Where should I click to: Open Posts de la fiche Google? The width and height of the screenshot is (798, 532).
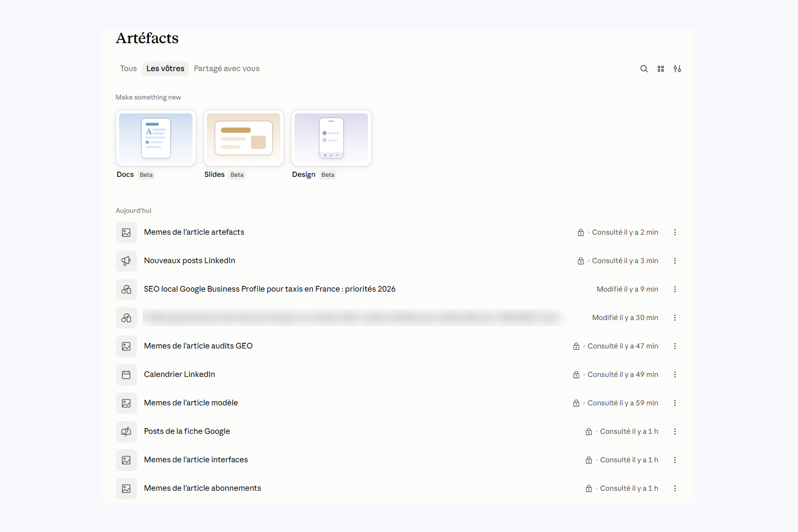187,431
